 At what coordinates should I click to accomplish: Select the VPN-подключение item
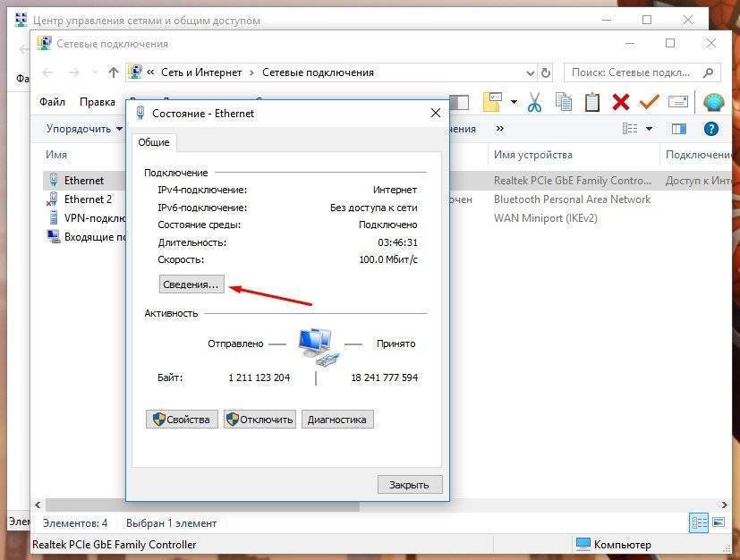[x=87, y=218]
